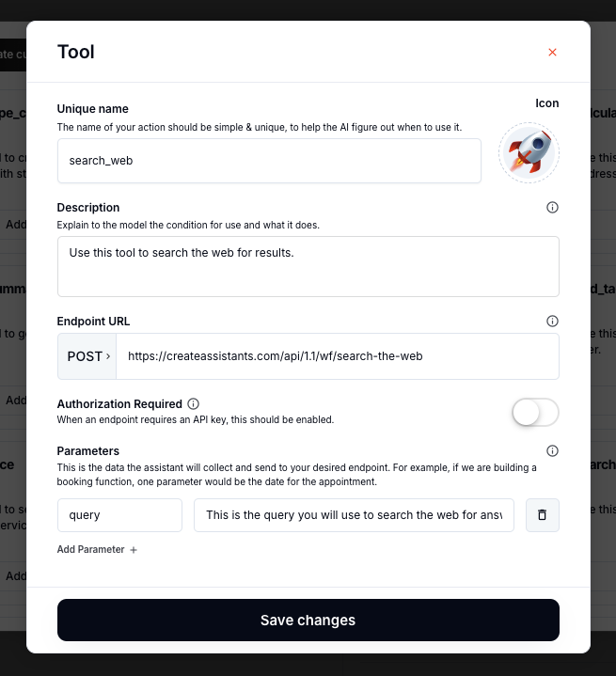Viewport: 616px width, 676px height.
Task: Focus the Unique name field search_web
Action: (x=269, y=161)
